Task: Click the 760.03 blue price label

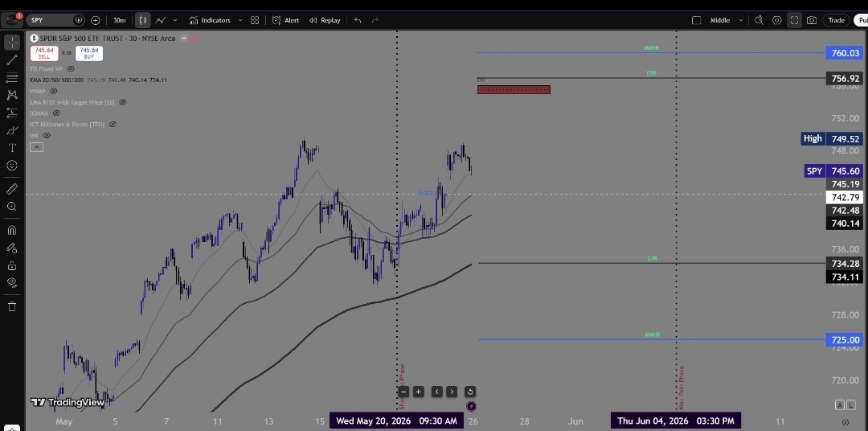Action: tap(845, 53)
